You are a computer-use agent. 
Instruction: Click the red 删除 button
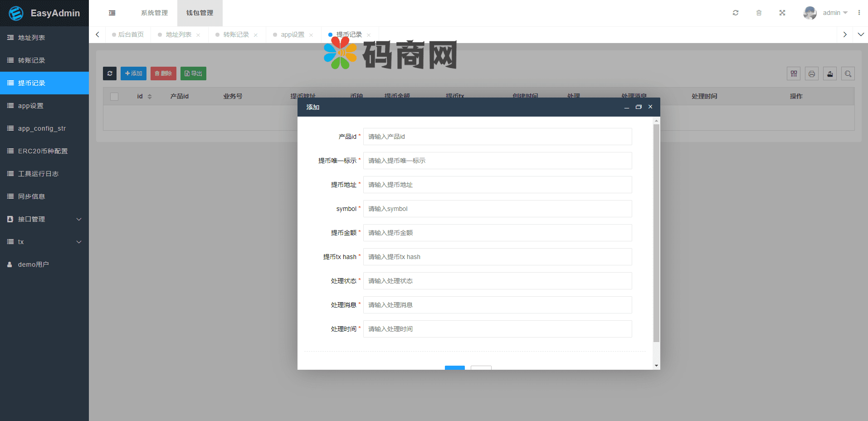pos(163,73)
